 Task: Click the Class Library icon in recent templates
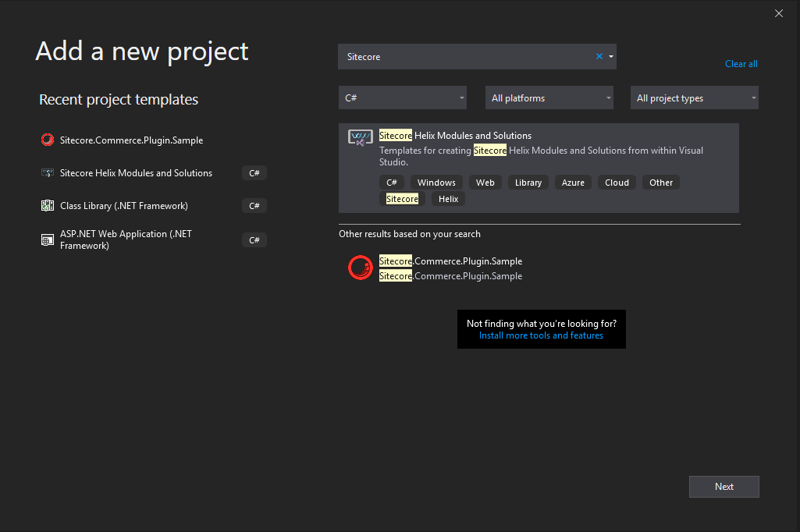pyautogui.click(x=48, y=206)
